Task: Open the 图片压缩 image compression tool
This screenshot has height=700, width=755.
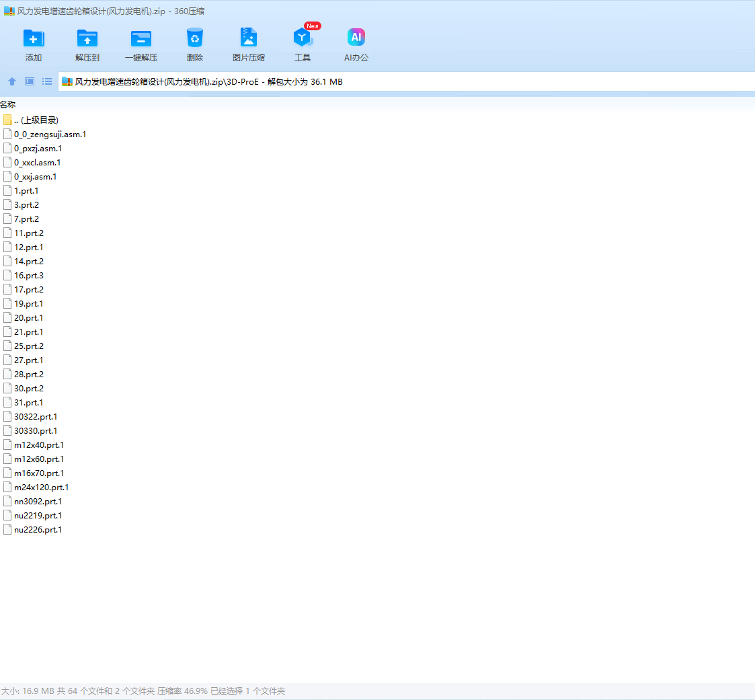Action: 249,38
